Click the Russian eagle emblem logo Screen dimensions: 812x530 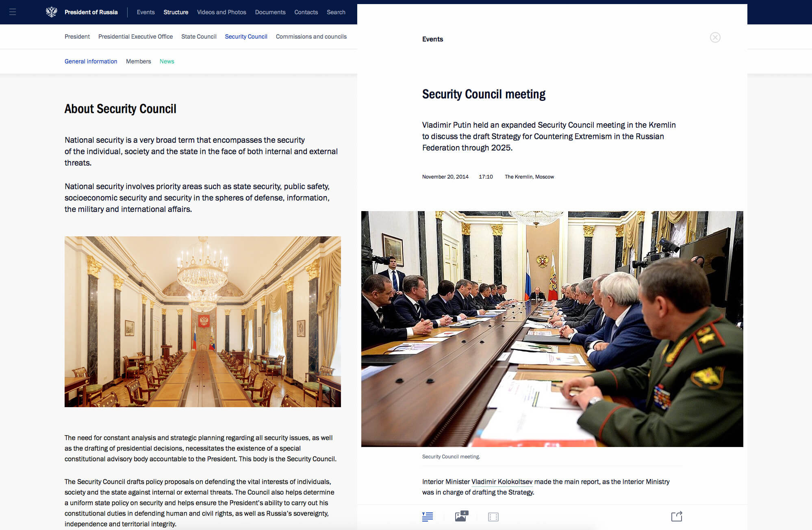[x=51, y=12]
